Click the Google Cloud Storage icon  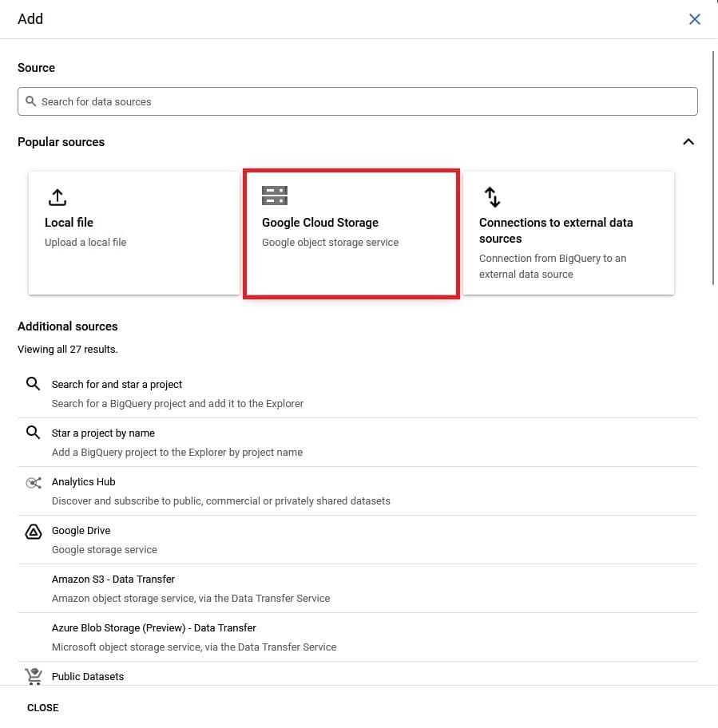click(x=274, y=196)
